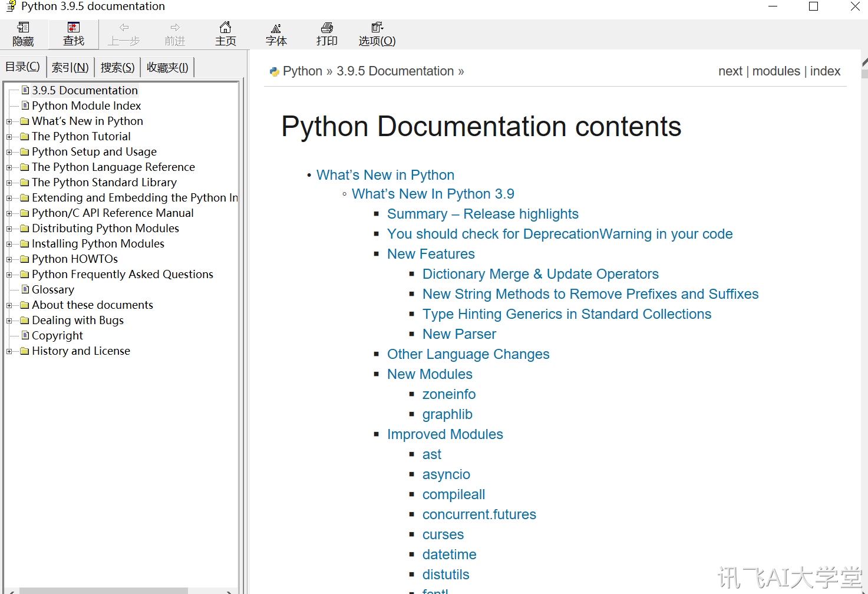868x594 pixels.
Task: Expand The Python Language Reference node
Action: [9, 167]
